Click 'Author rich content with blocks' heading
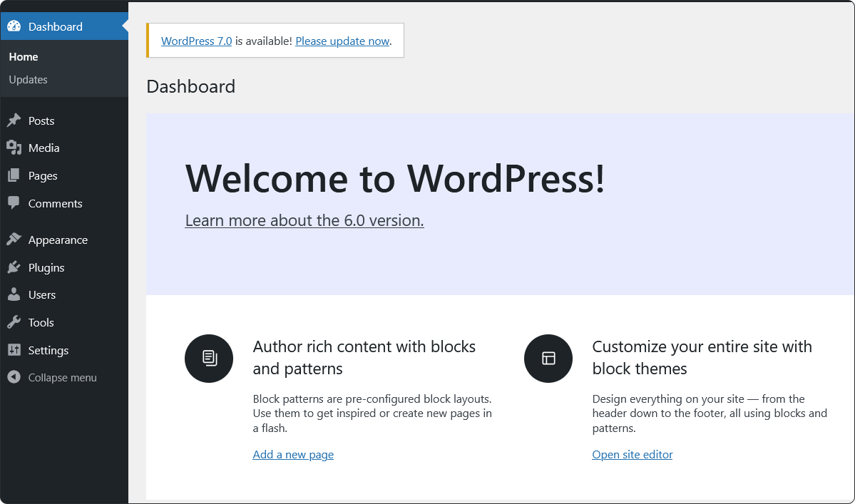This screenshot has width=855, height=504. pos(364,357)
